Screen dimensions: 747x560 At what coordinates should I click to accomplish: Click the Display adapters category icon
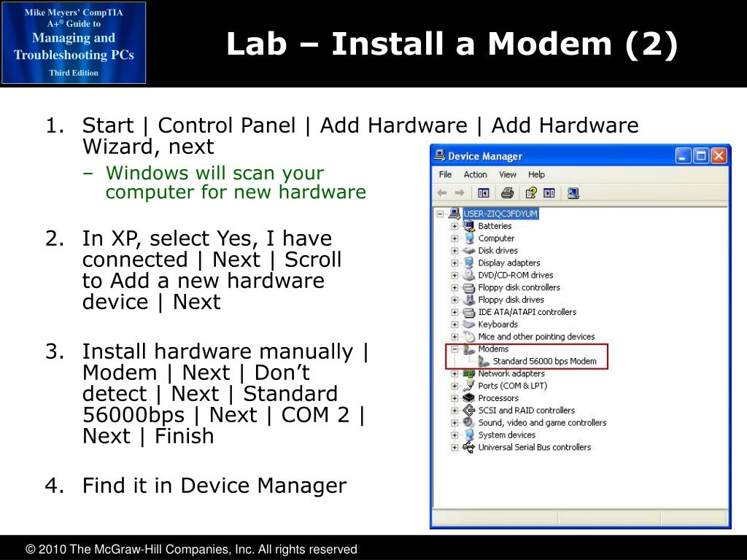469,262
